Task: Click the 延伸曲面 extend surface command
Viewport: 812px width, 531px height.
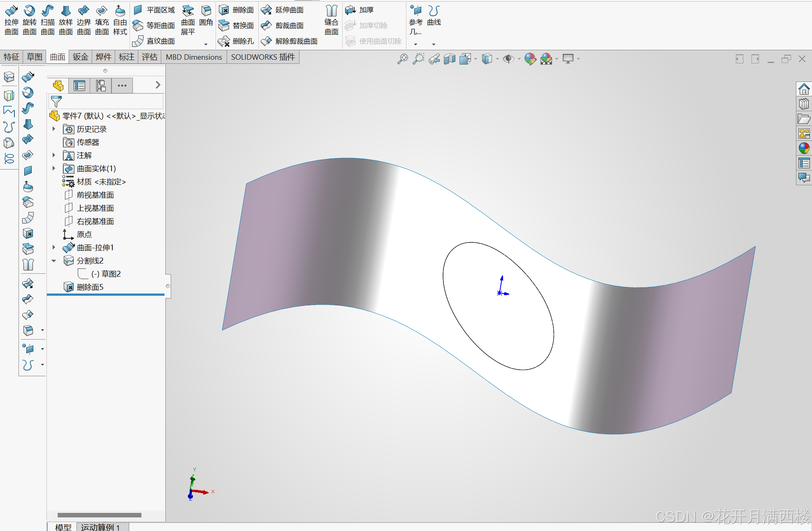Action: [x=283, y=10]
